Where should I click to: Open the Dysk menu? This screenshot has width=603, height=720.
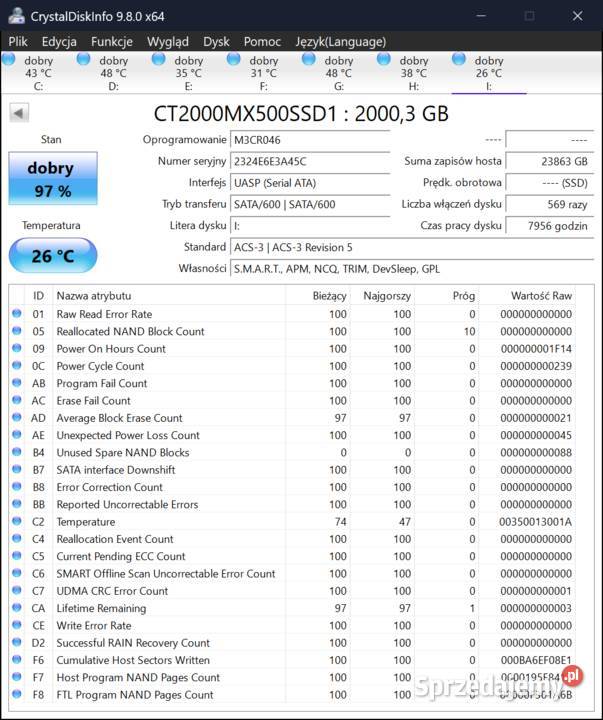pyautogui.click(x=216, y=42)
